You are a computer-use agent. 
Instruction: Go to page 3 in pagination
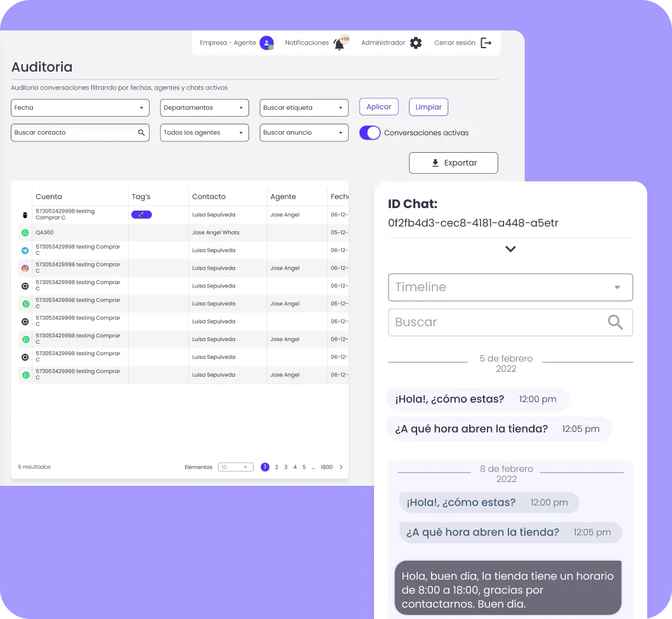pos(285,467)
